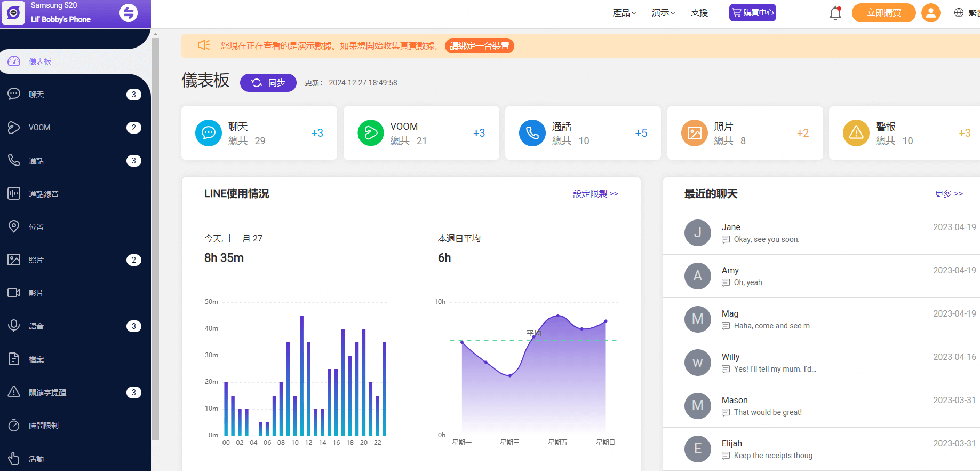Click the 照片 card orange image icon
This screenshot has height=471, width=980.
(x=695, y=133)
